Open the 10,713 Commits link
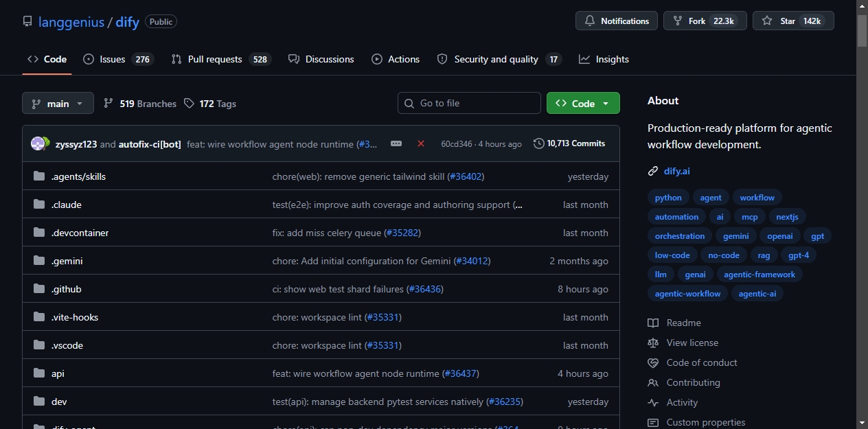The image size is (868, 429). (569, 143)
